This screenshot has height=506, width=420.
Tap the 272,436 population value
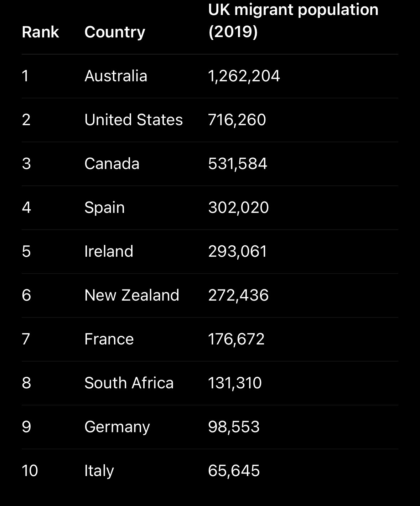point(238,295)
